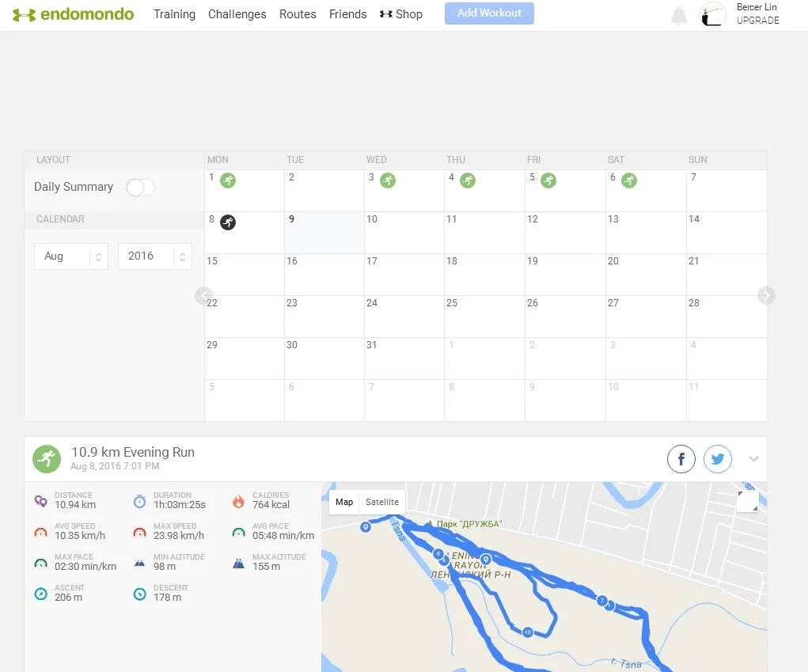Switch map to Satellite view
Screen dimensions: 808x672
[382, 502]
